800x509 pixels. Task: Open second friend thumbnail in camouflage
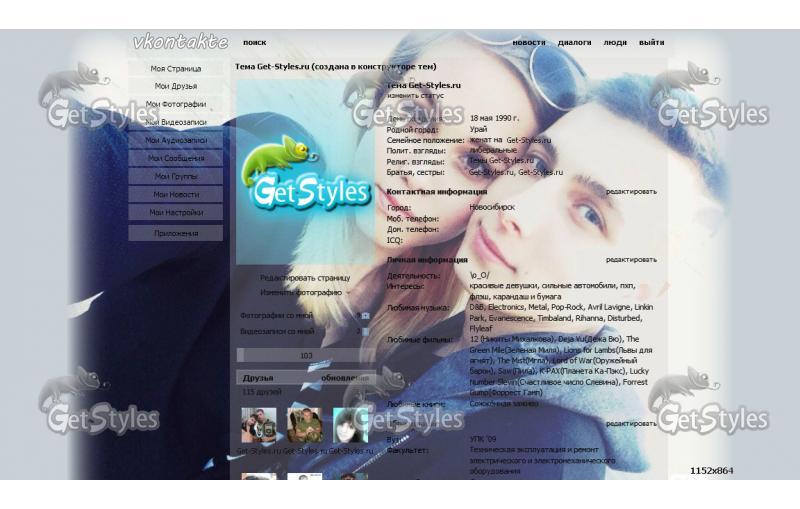305,425
